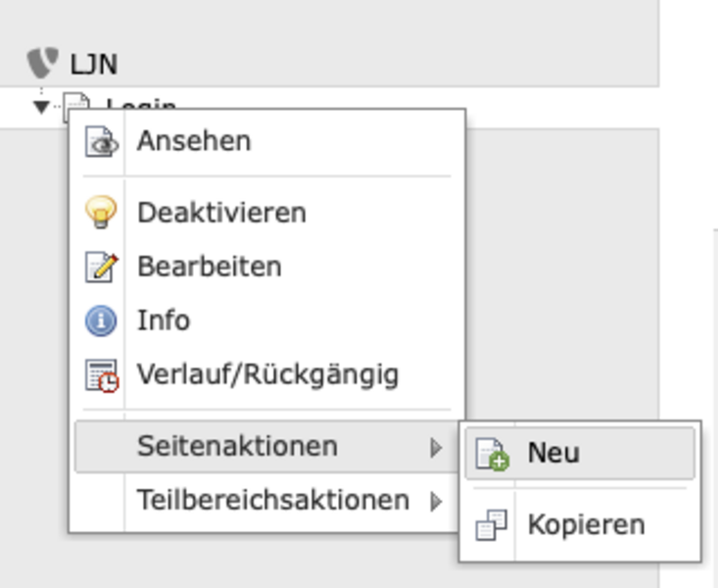This screenshot has height=588, width=718.
Task: Expand Seitenaktionen submenu arrow
Action: [437, 447]
